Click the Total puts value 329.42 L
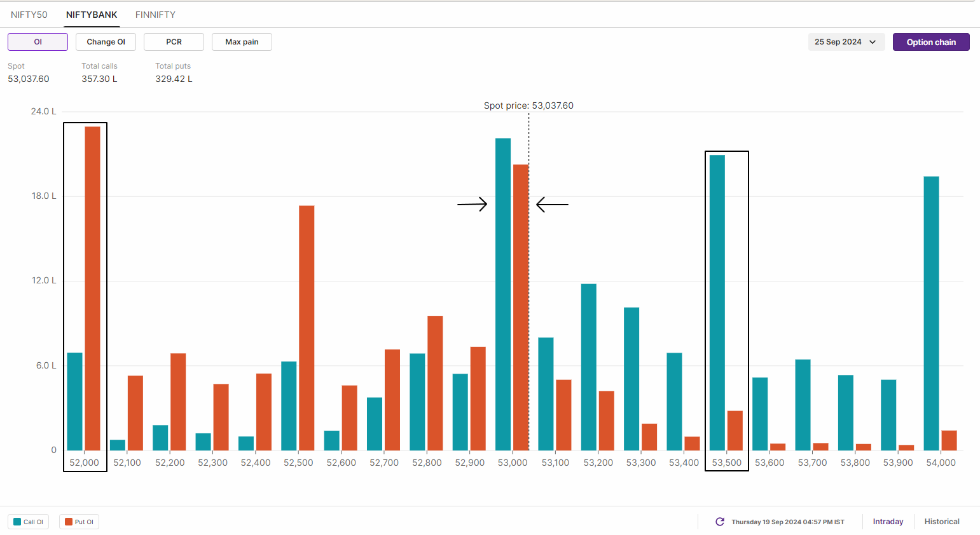 pos(174,79)
